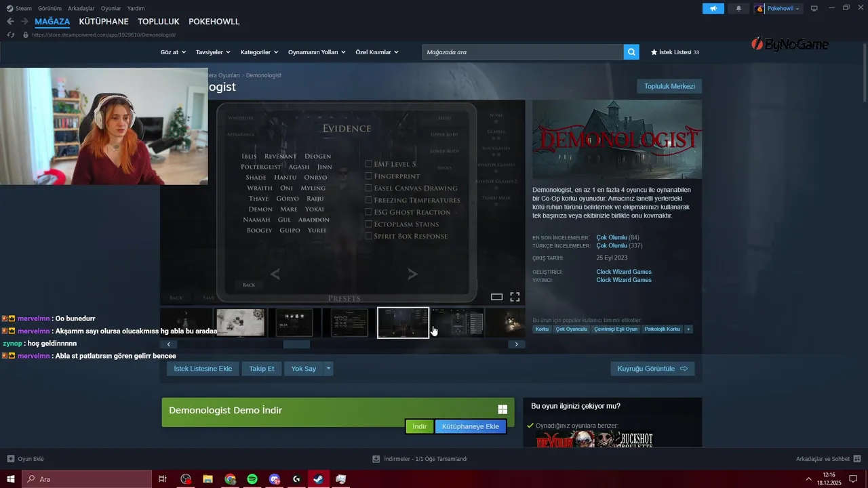This screenshot has height=488, width=868.
Task: Switch to the TOPLULUK tab
Action: coord(159,22)
